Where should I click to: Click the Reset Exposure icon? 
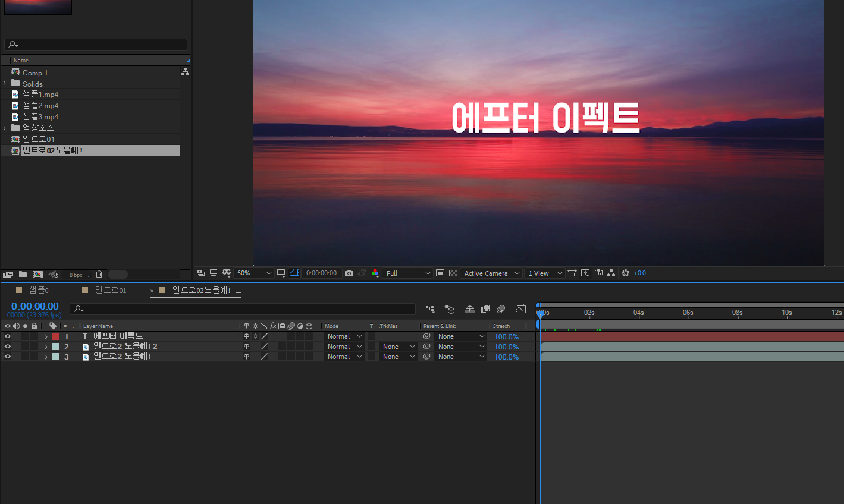[x=626, y=273]
